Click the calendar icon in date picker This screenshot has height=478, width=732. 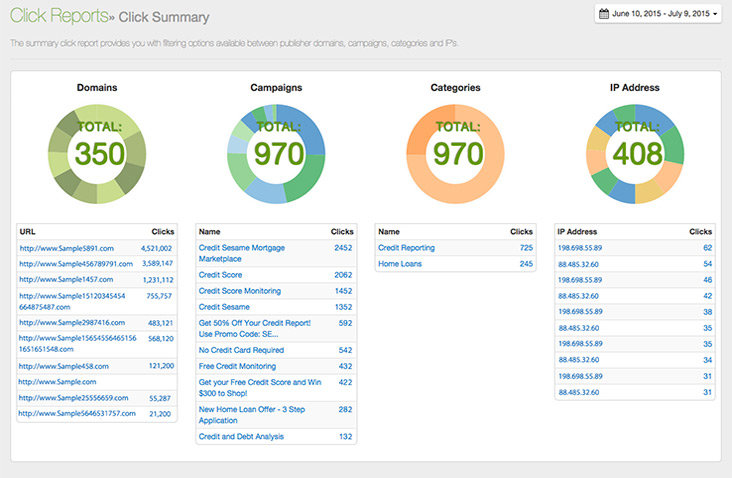pyautogui.click(x=603, y=15)
